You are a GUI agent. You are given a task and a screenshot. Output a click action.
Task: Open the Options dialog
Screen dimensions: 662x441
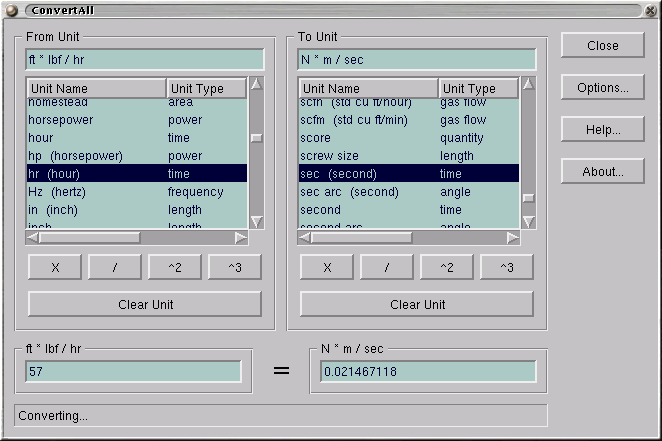coord(602,87)
